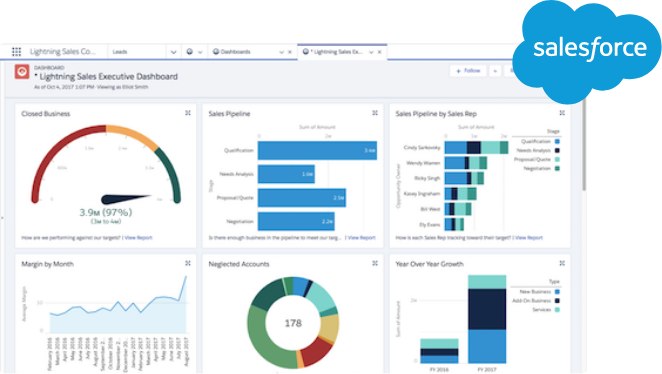The height and width of the screenshot is (374, 662).
Task: Open the dropdown next to the Follow button
Action: [495, 71]
